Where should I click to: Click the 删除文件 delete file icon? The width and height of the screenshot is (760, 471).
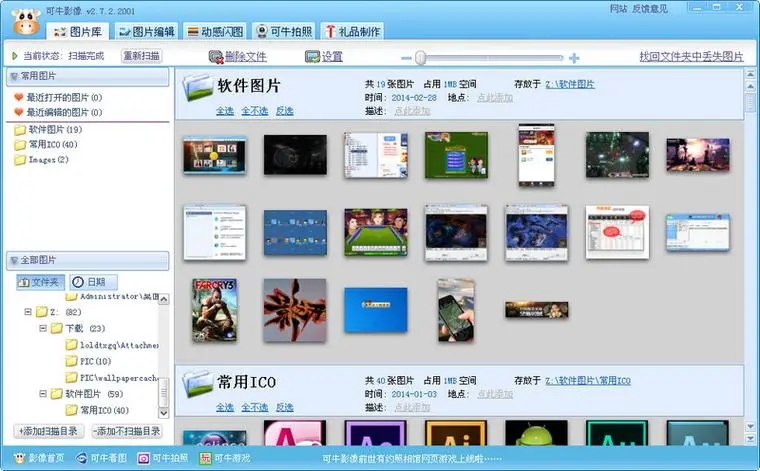[215, 57]
